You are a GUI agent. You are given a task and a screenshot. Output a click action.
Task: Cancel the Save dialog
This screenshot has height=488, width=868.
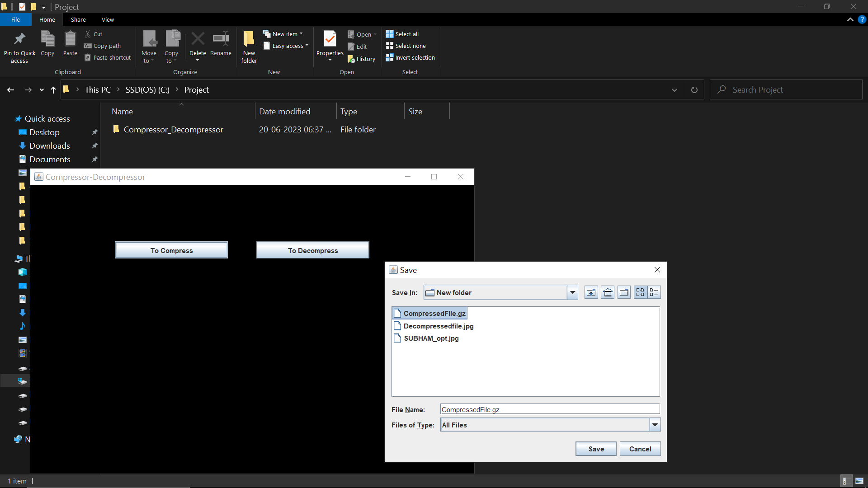640,449
